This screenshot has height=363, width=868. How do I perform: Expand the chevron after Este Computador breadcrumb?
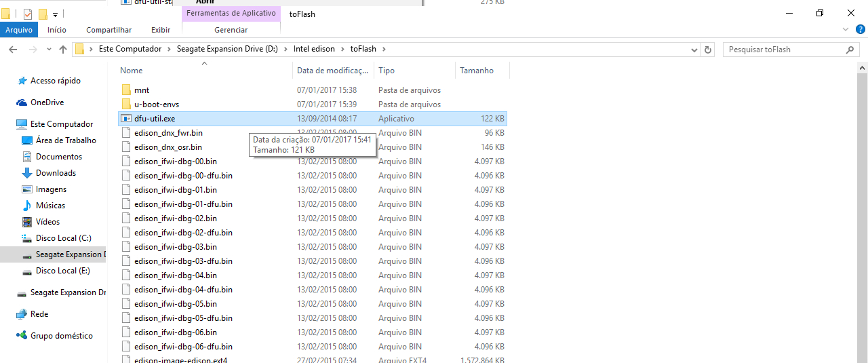[168, 49]
